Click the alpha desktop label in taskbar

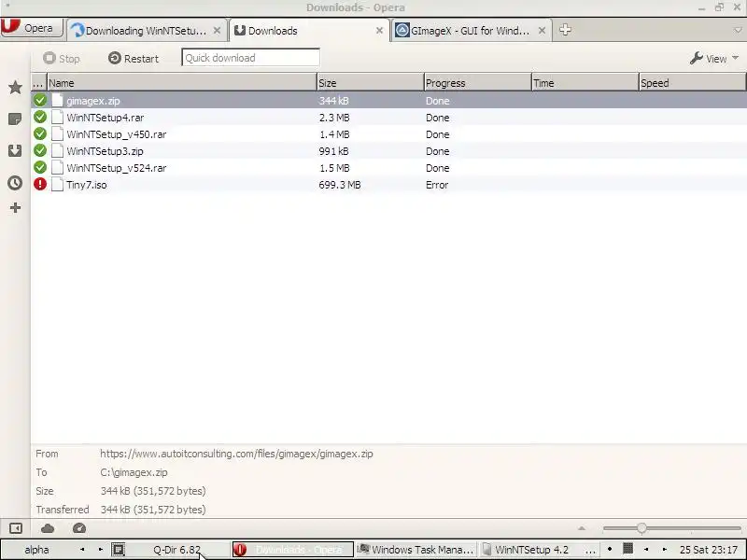[x=36, y=550]
